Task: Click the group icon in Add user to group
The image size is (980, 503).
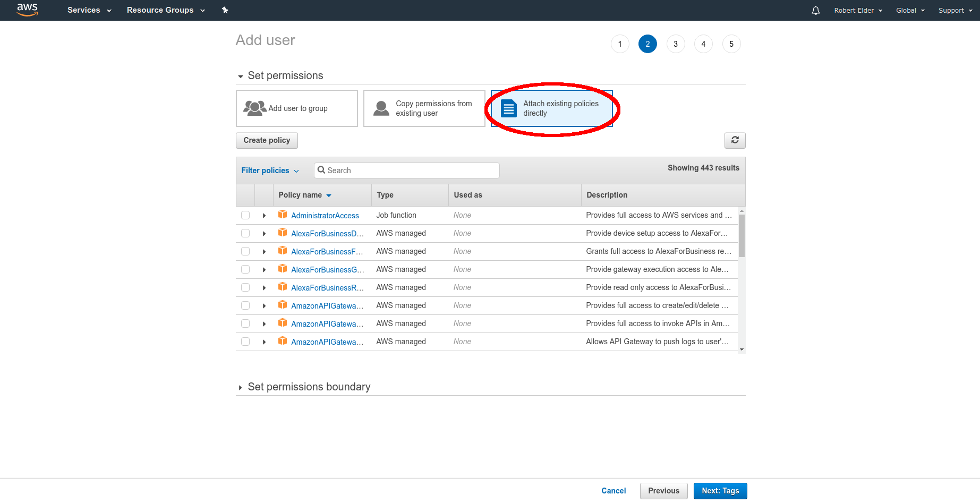Action: click(x=254, y=108)
